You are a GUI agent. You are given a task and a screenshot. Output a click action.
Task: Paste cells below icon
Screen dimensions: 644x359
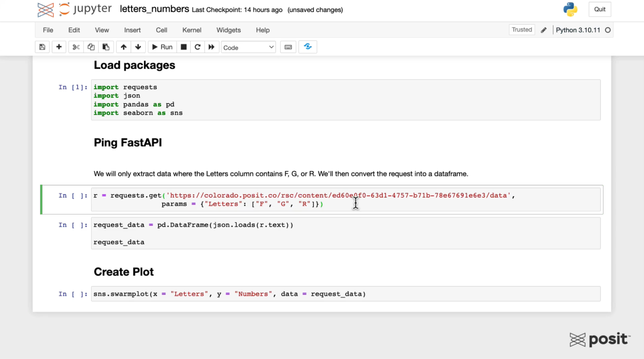(106, 47)
